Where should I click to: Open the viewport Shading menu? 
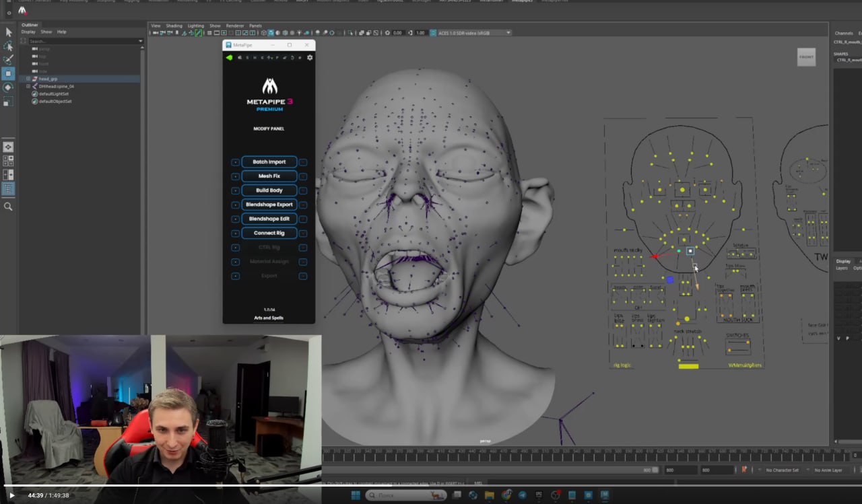pyautogui.click(x=174, y=26)
